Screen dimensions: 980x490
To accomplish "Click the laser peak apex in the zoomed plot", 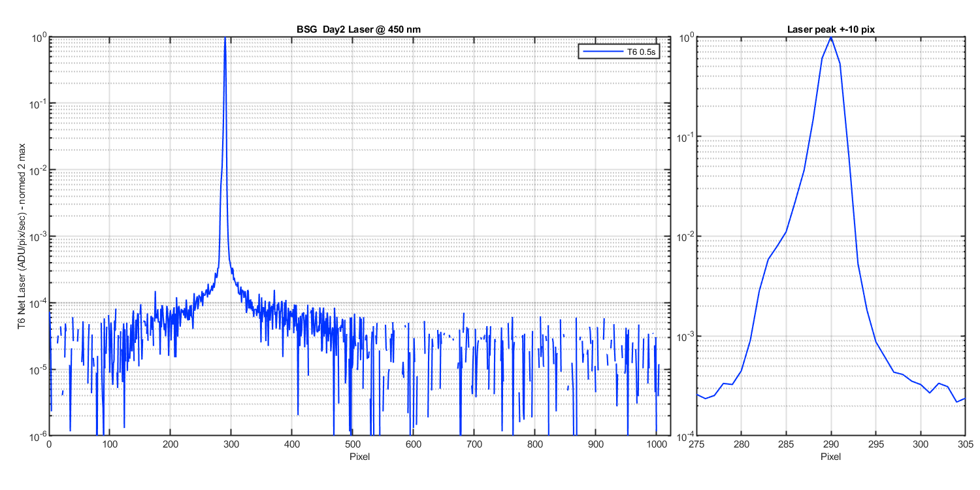I will tap(831, 38).
